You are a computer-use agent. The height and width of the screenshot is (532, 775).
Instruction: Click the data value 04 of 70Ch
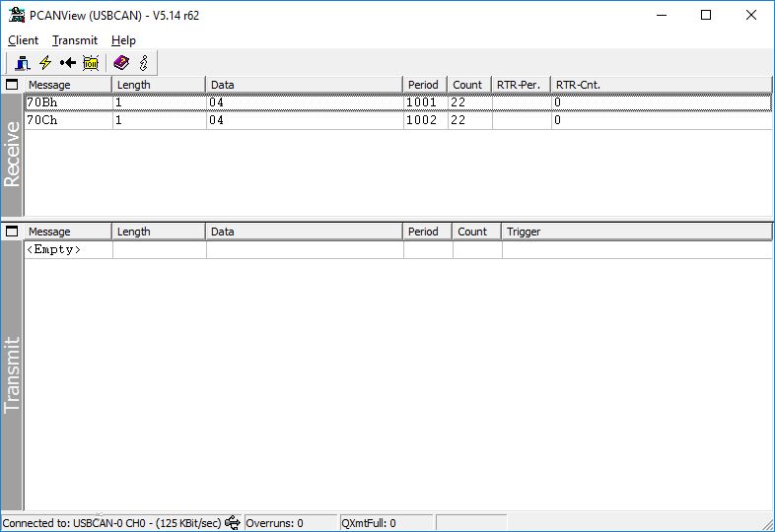pyautogui.click(x=216, y=120)
